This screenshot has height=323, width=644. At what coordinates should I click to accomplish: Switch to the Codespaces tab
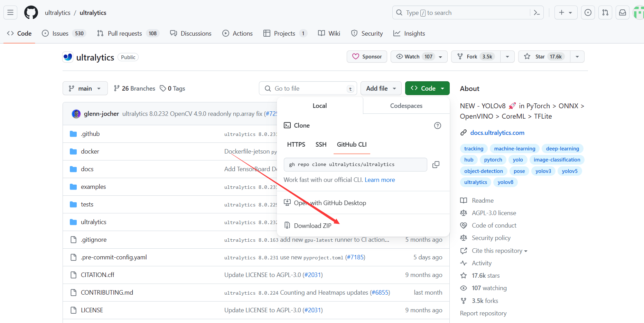pos(406,106)
